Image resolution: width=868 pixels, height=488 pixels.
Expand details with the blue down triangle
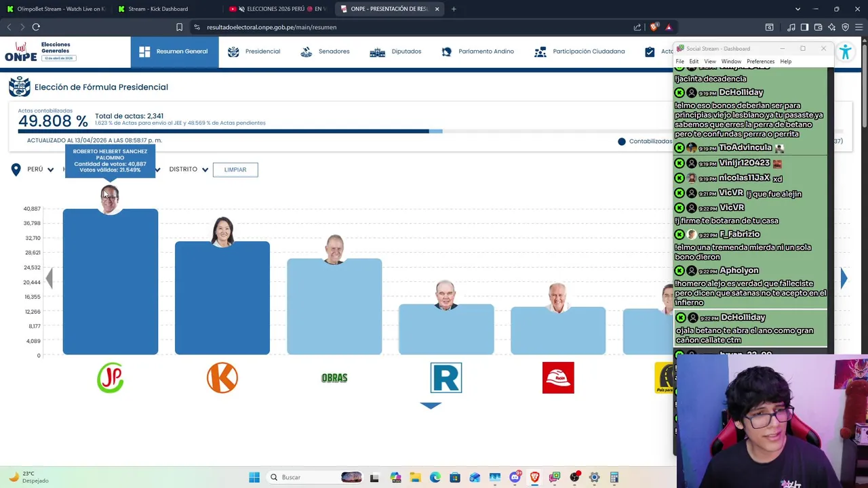(431, 405)
